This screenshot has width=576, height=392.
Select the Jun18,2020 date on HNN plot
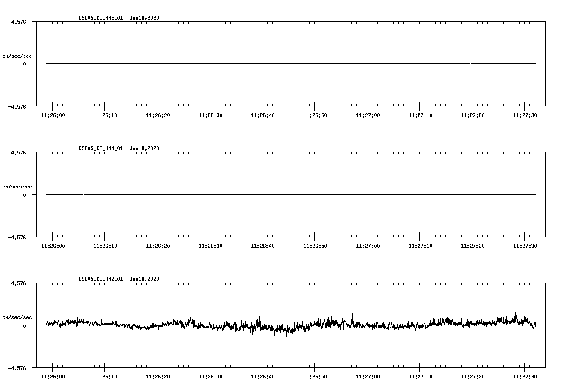click(x=145, y=148)
